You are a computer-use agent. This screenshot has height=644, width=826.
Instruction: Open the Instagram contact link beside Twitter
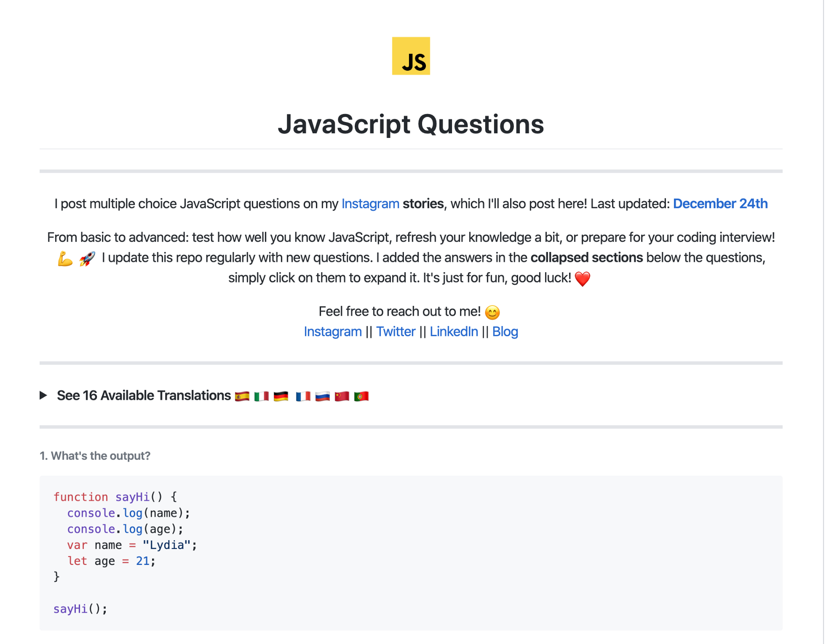coord(332,332)
